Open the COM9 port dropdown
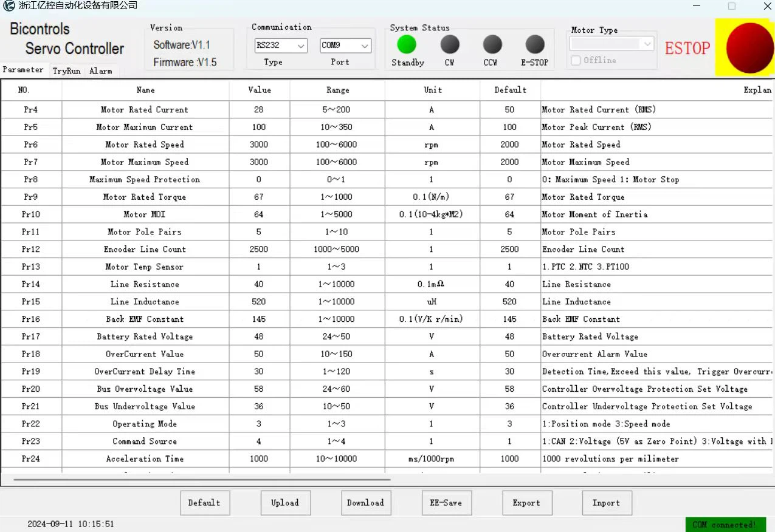This screenshot has height=532, width=775. (345, 46)
